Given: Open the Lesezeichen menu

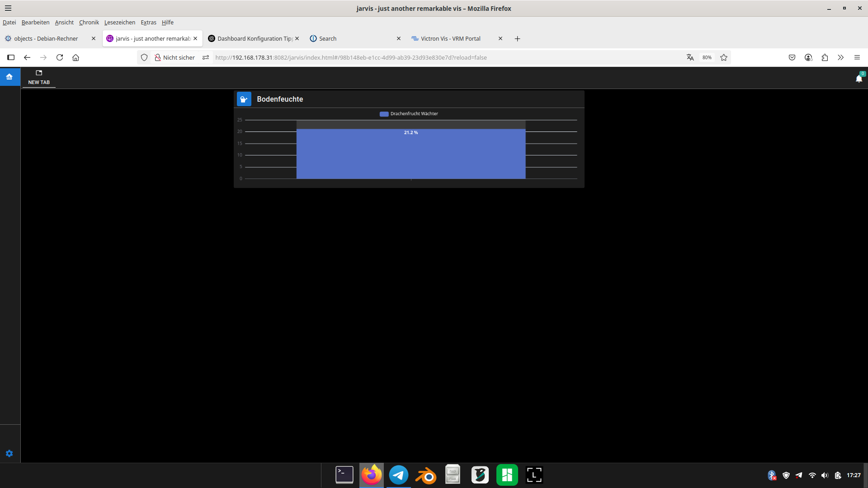Looking at the screenshot, I should click(x=119, y=22).
